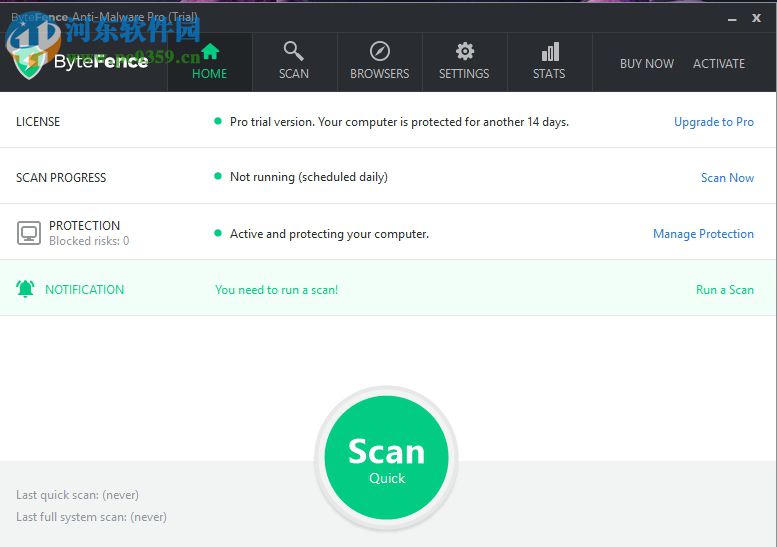Click 'Last quick scan: (never)' text

pos(77,495)
